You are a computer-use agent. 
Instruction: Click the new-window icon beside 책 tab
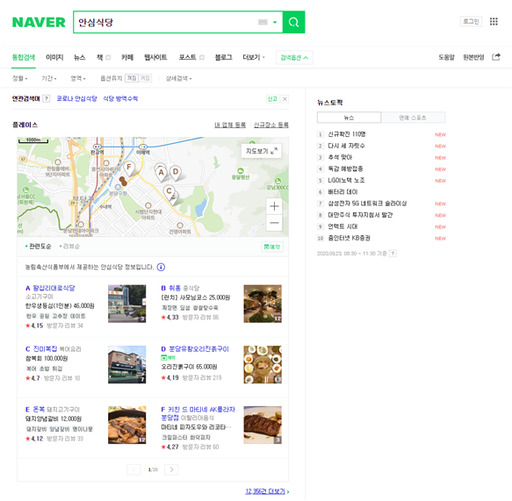(x=108, y=58)
